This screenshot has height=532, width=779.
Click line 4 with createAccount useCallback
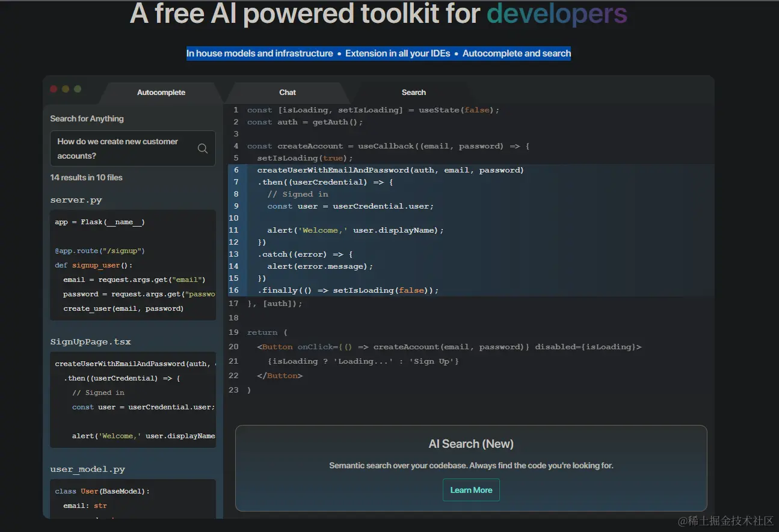point(389,146)
